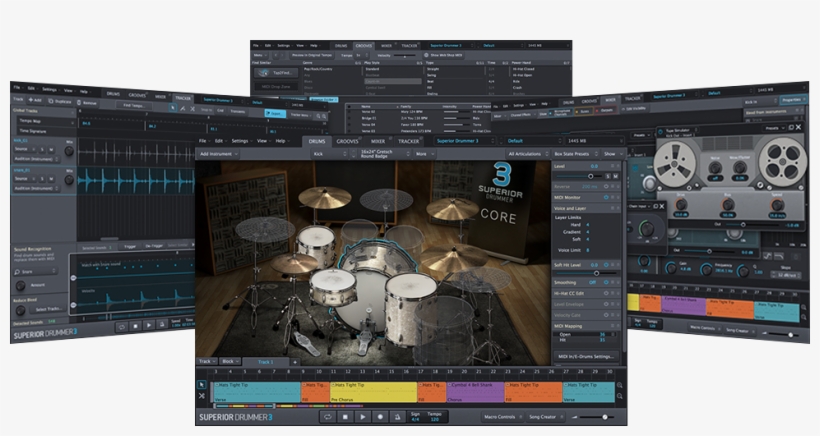Image resolution: width=820 pixels, height=436 pixels.
Task: Open the Block dropdown above timeline
Action: click(230, 361)
